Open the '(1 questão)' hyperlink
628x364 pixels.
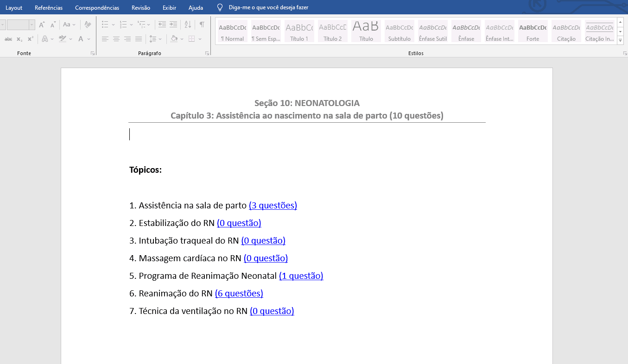tap(301, 276)
